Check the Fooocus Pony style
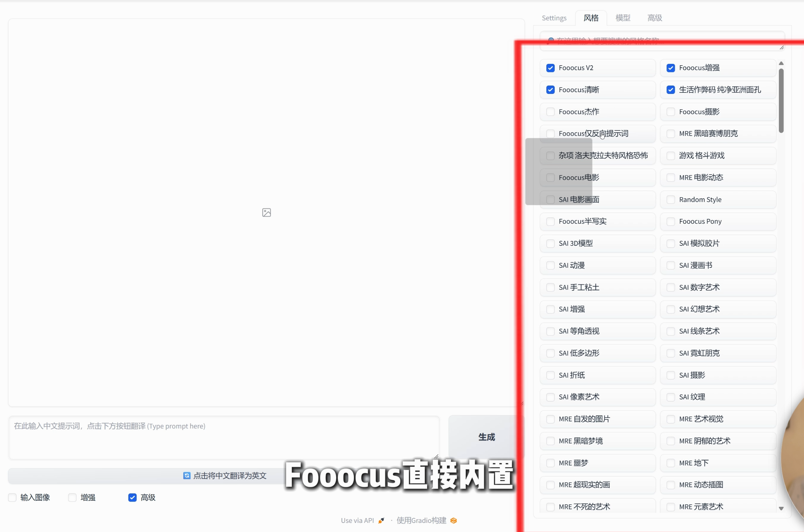Image resolution: width=804 pixels, height=532 pixels. pos(671,221)
